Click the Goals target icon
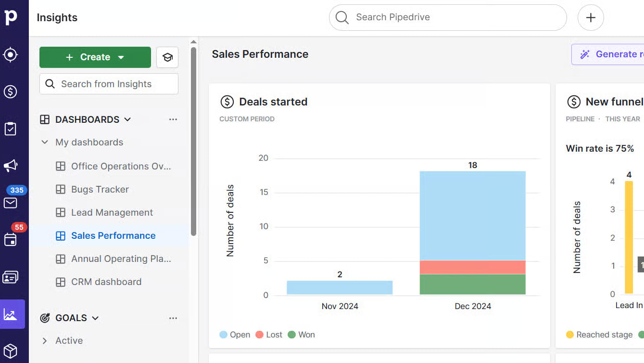The height and width of the screenshot is (363, 644). (x=45, y=318)
